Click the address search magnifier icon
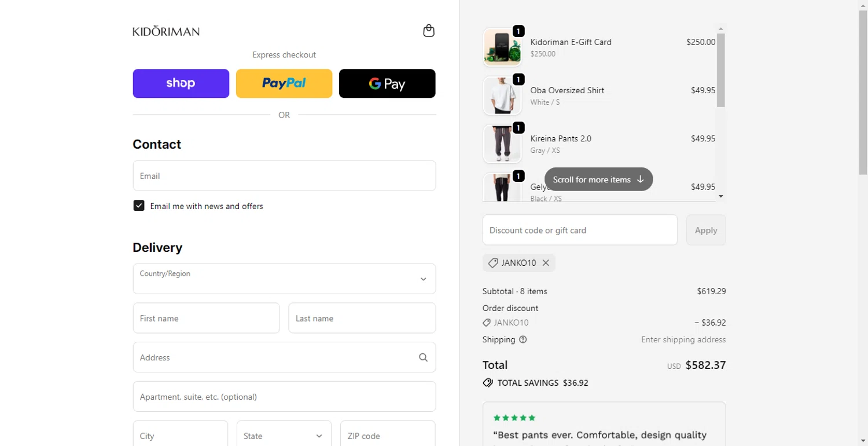This screenshot has height=446, width=868. tap(424, 357)
